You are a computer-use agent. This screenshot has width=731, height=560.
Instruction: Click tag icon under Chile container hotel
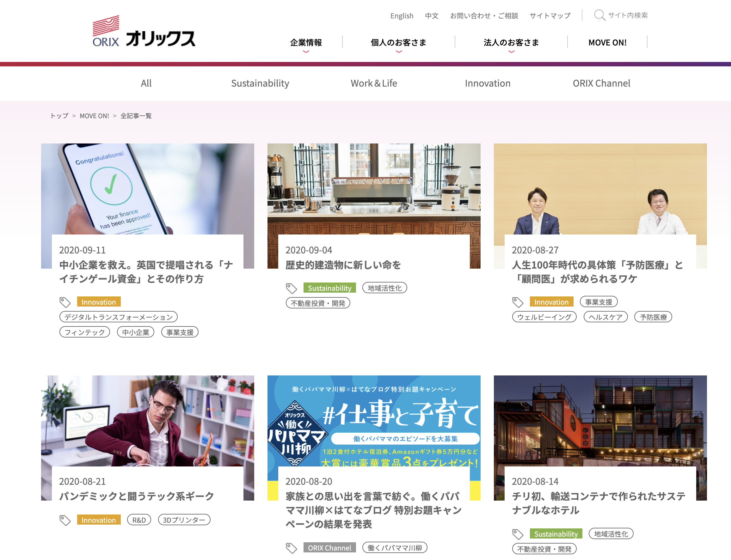pos(518,534)
